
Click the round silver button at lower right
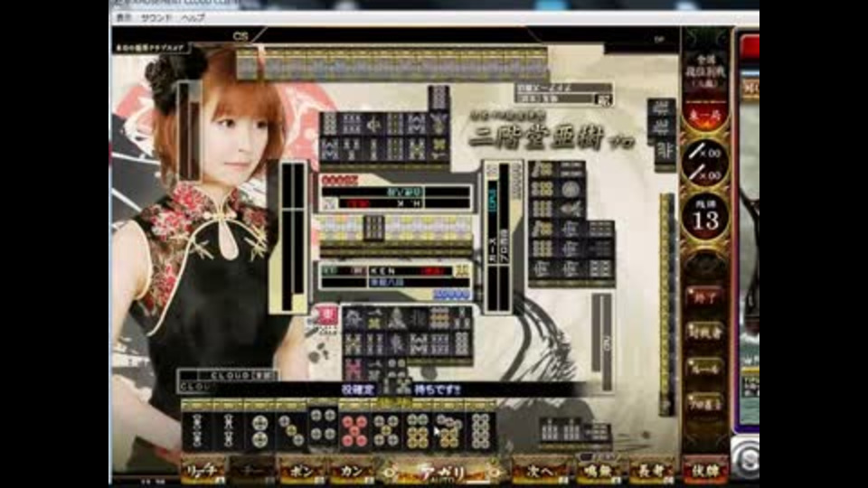[x=748, y=459]
